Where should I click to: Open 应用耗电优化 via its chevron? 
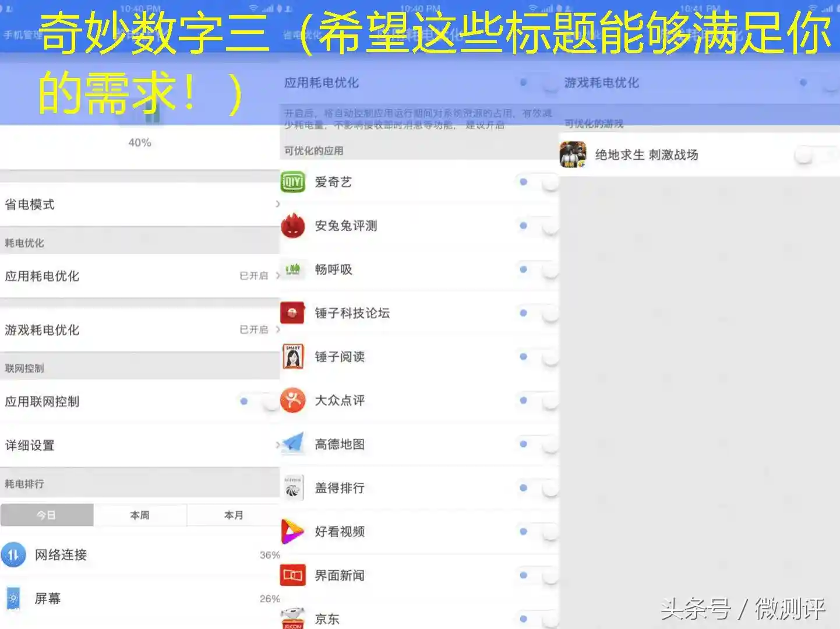[x=277, y=276]
